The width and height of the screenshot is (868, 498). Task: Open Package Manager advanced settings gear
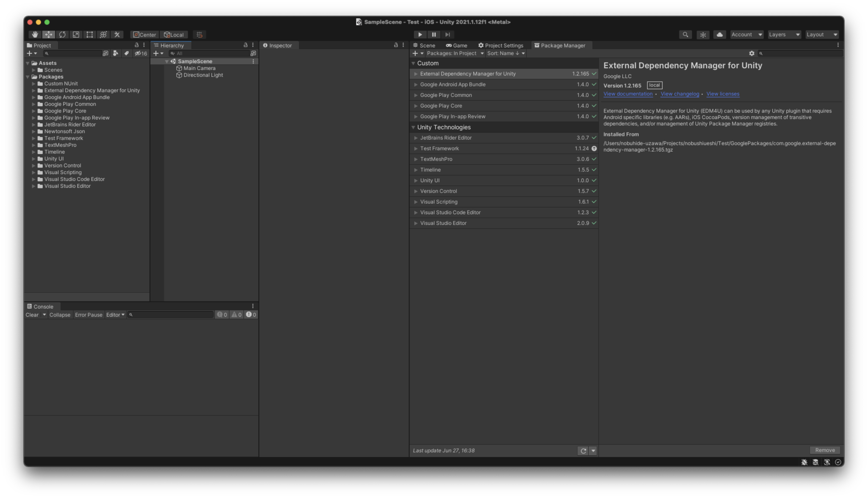[x=751, y=53]
